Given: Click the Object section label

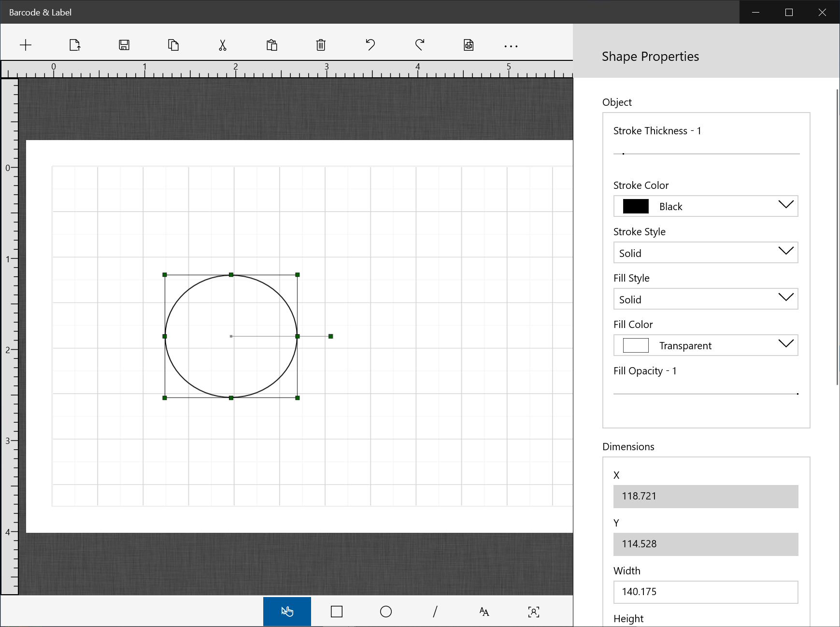Looking at the screenshot, I should (x=617, y=102).
